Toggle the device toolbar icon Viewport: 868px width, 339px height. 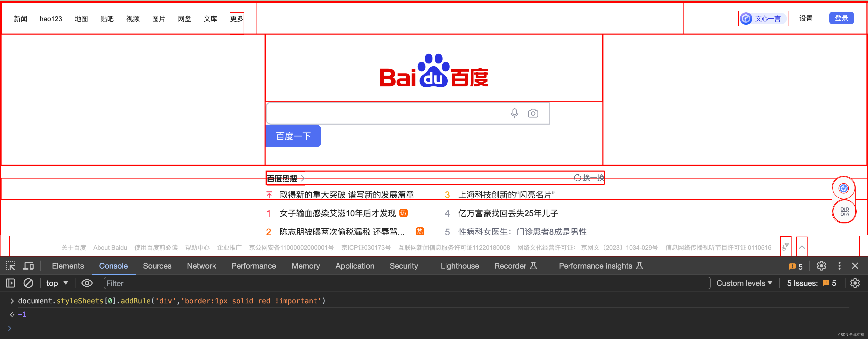point(29,266)
